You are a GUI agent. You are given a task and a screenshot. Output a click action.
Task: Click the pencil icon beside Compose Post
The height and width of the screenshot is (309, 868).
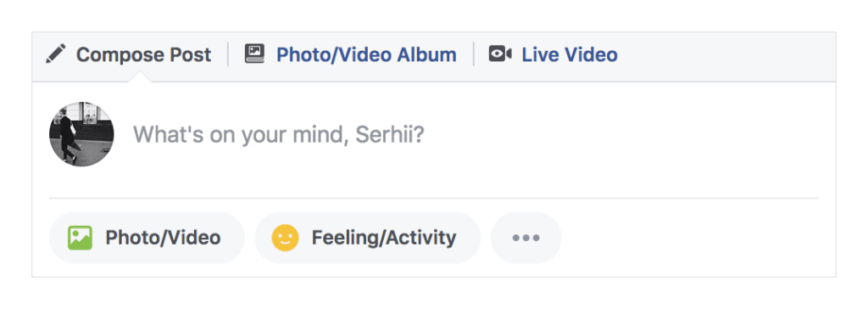coord(55,54)
